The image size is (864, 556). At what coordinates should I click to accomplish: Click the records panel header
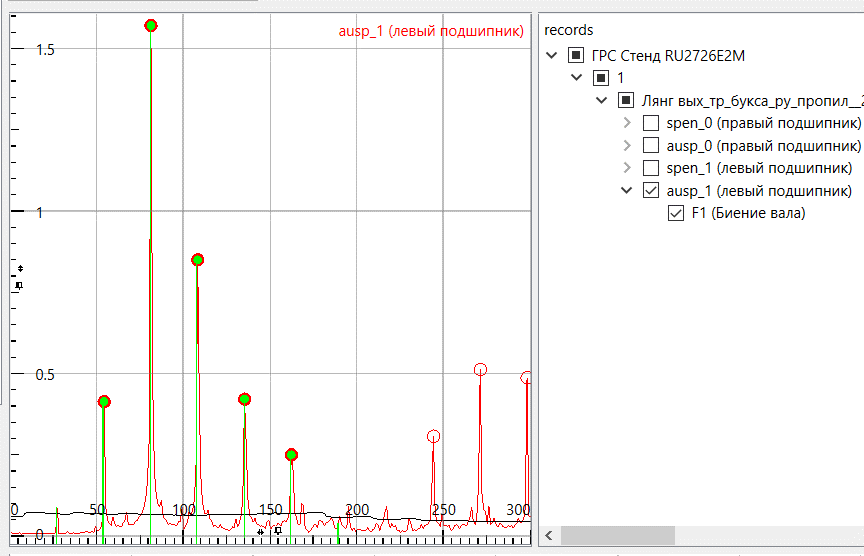coord(569,30)
